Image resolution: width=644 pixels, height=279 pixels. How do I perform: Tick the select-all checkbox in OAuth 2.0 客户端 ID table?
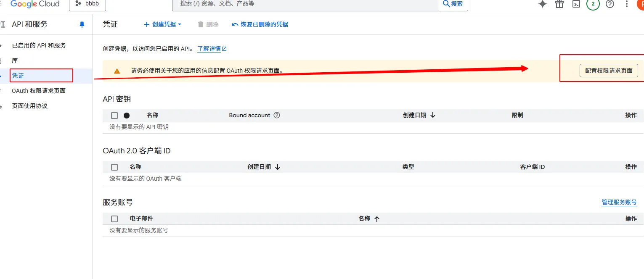point(114,167)
